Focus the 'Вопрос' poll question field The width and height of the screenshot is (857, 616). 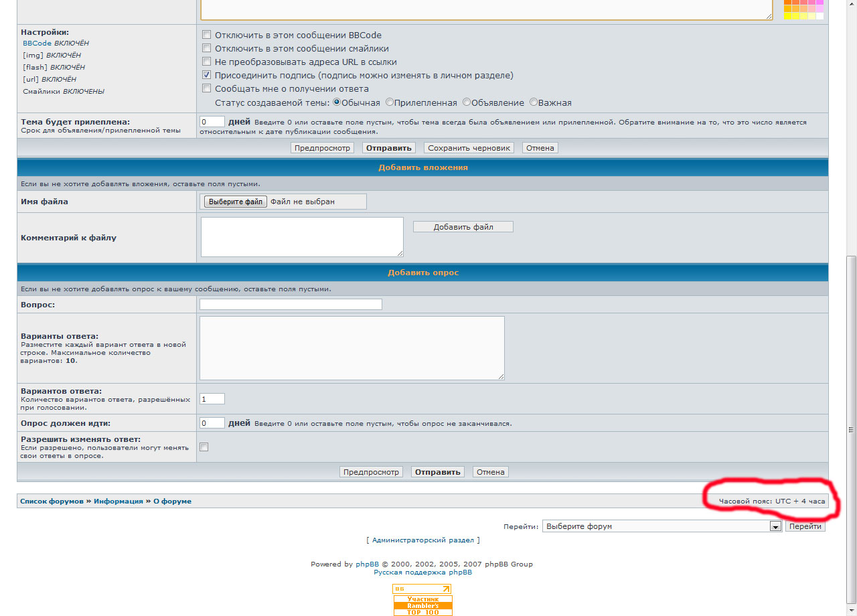coord(291,305)
